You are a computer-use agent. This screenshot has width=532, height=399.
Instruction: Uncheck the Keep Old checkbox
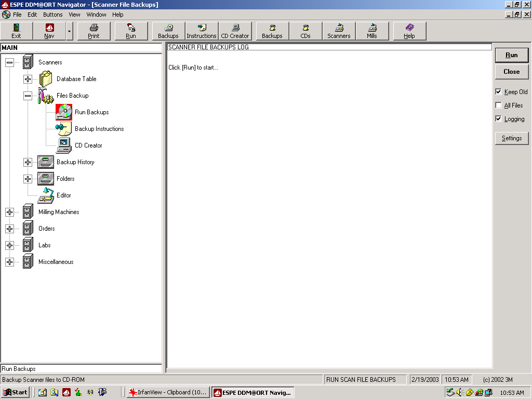pyautogui.click(x=499, y=92)
